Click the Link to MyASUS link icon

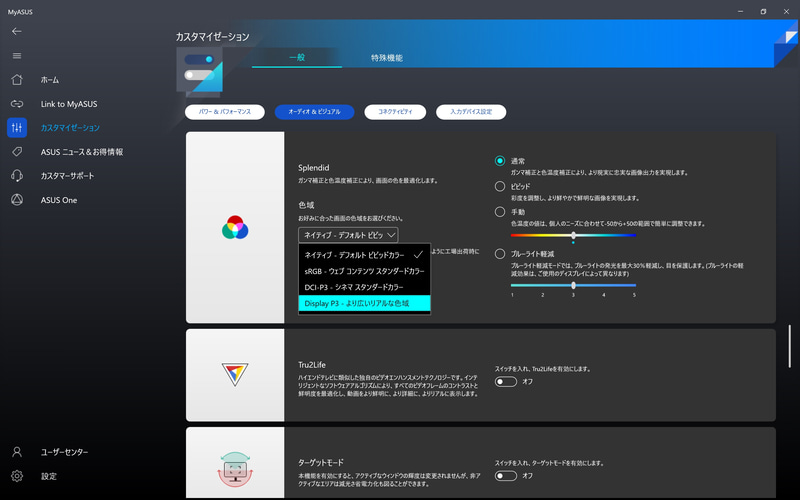[17, 104]
